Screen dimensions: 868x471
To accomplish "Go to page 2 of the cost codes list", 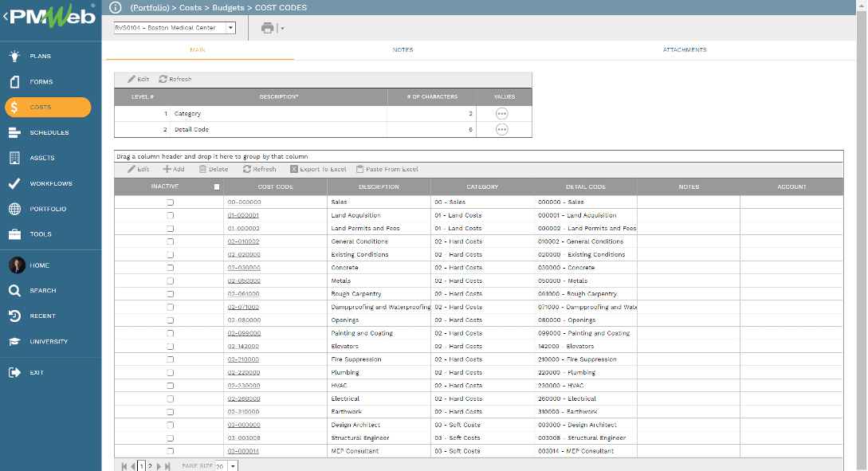I will coord(150,465).
